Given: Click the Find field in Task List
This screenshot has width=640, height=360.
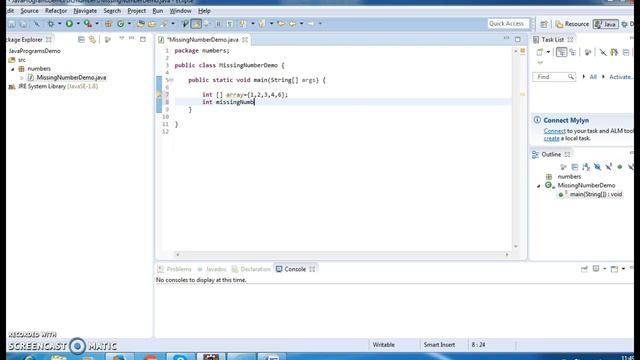Looking at the screenshot, I should tap(554, 77).
